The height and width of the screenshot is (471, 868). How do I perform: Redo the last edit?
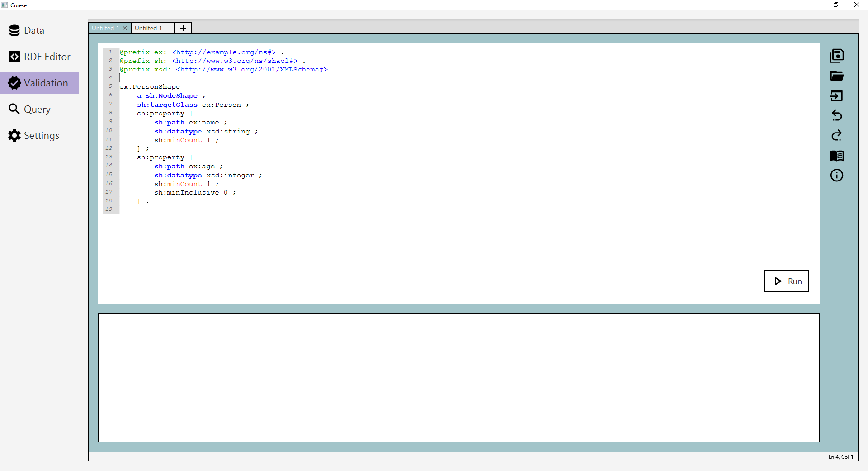tap(836, 135)
